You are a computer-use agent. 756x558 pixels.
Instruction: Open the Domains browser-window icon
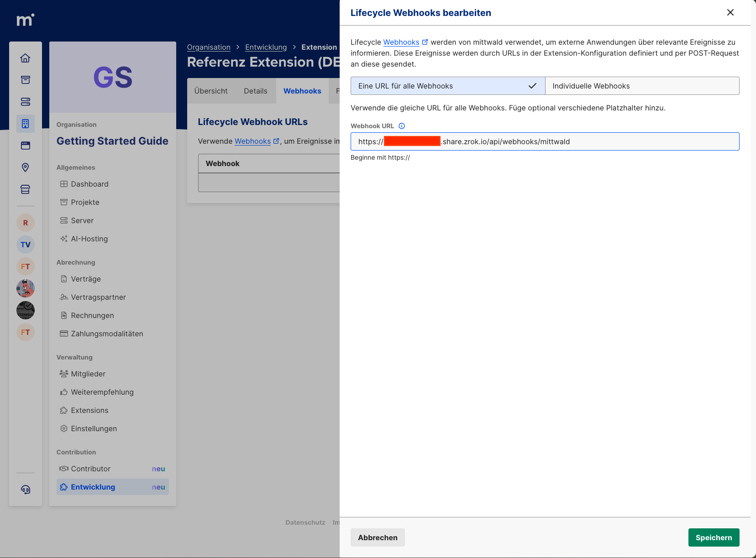point(26,145)
